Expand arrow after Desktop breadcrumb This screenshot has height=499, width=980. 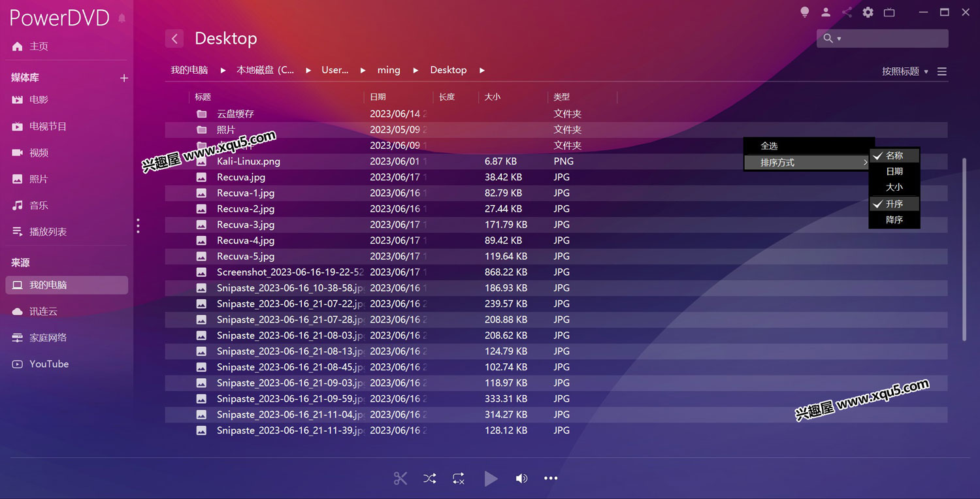[482, 71]
